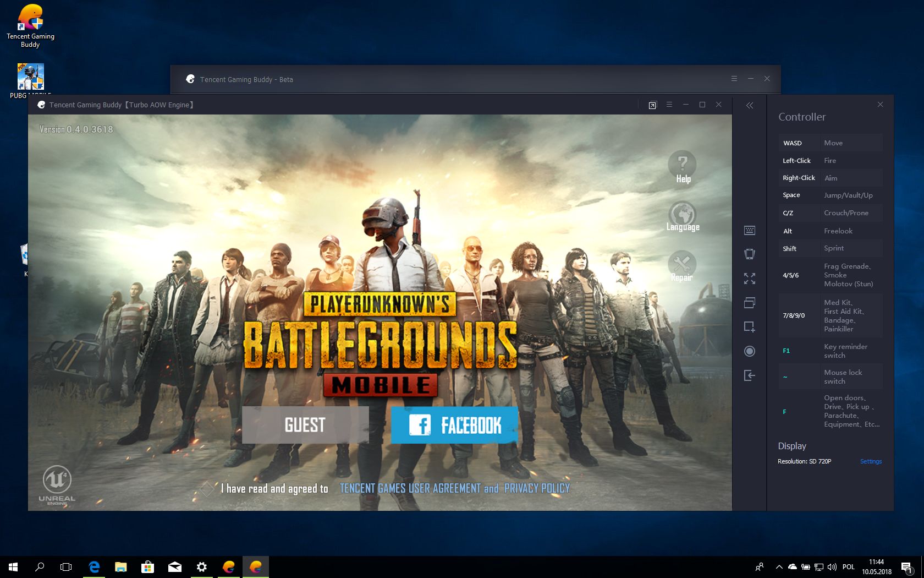This screenshot has height=578, width=924.
Task: Open Task View on the taskbar
Action: click(x=66, y=566)
